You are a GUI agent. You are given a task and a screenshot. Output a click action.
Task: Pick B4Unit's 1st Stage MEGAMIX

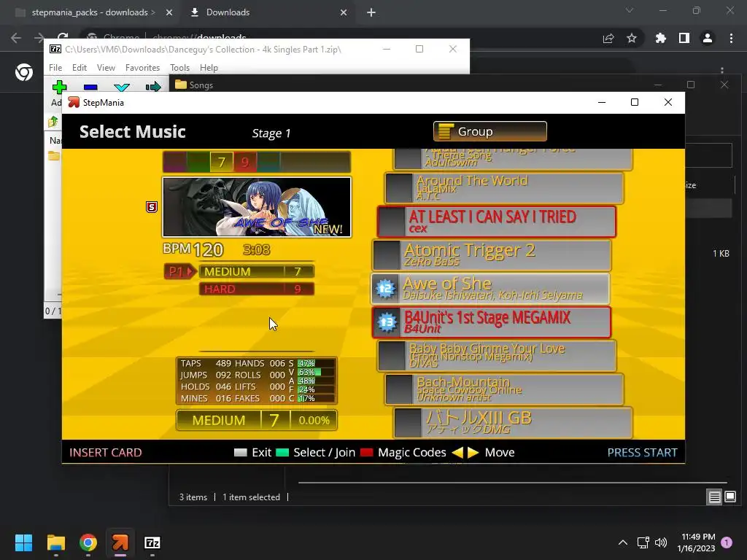tap(491, 322)
